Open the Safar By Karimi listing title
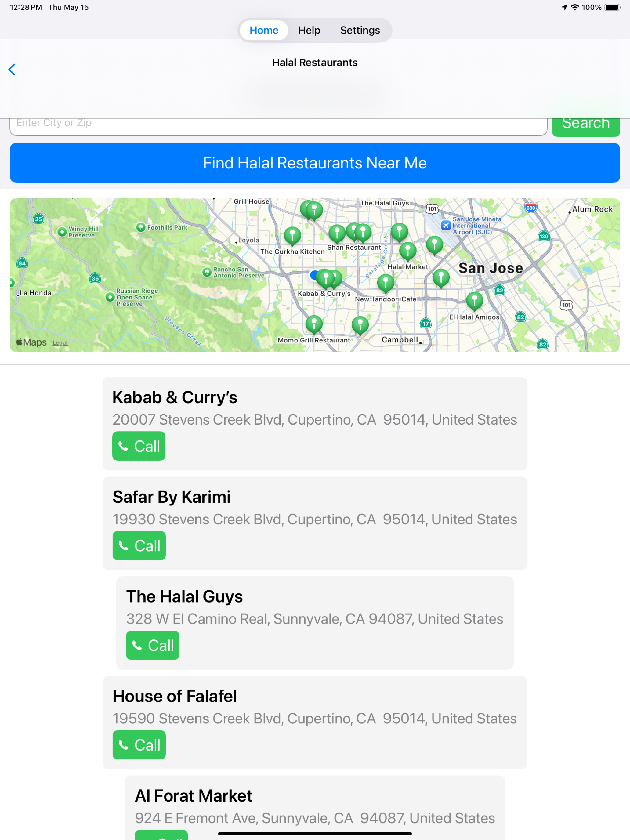This screenshot has width=630, height=840. (x=172, y=497)
